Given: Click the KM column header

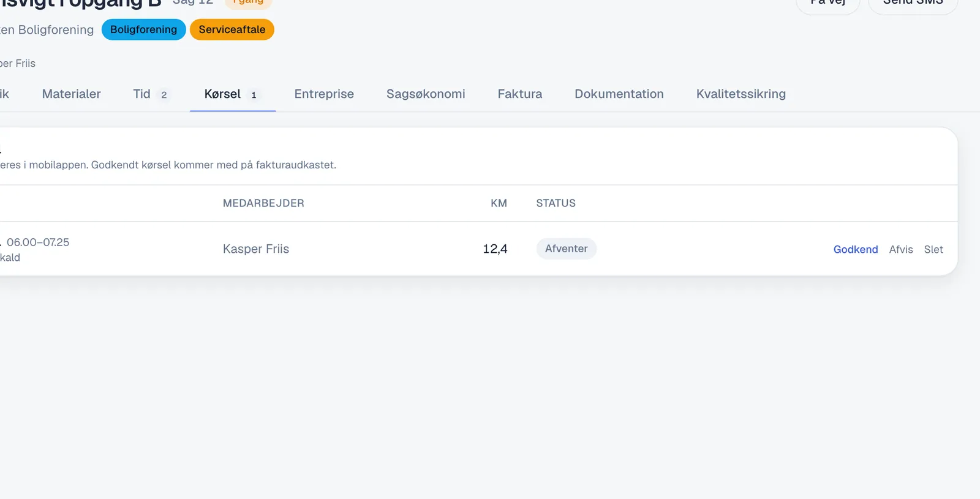Looking at the screenshot, I should point(499,203).
